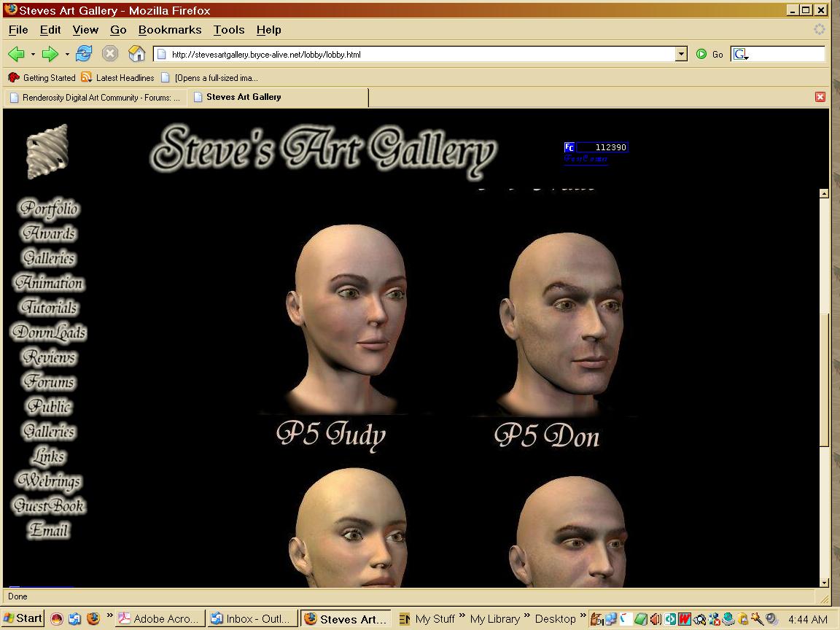This screenshot has width=840, height=630.
Task: Click the Firefox icon in Quick Launch
Action: pos(93,618)
